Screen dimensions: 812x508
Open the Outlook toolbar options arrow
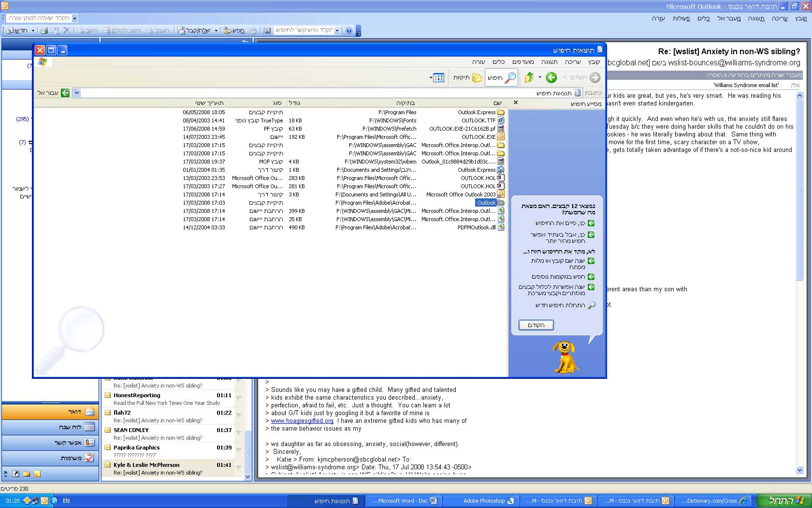click(x=358, y=31)
